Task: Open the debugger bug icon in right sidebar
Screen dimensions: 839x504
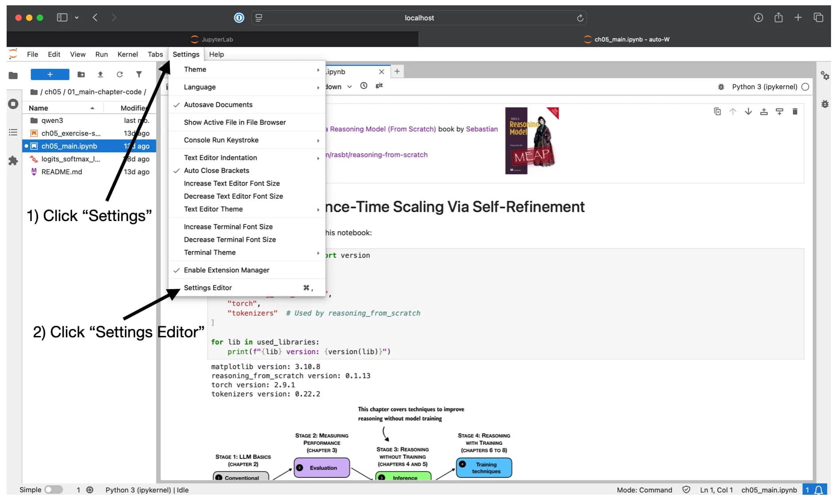Action: click(825, 104)
